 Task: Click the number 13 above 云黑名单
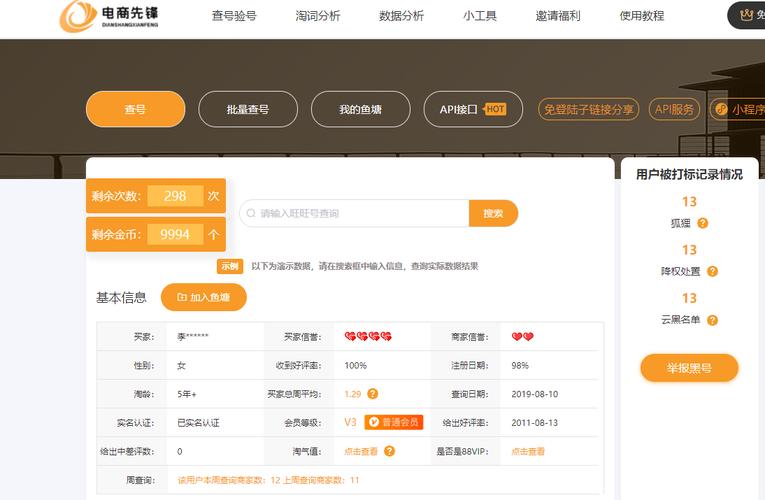point(689,298)
